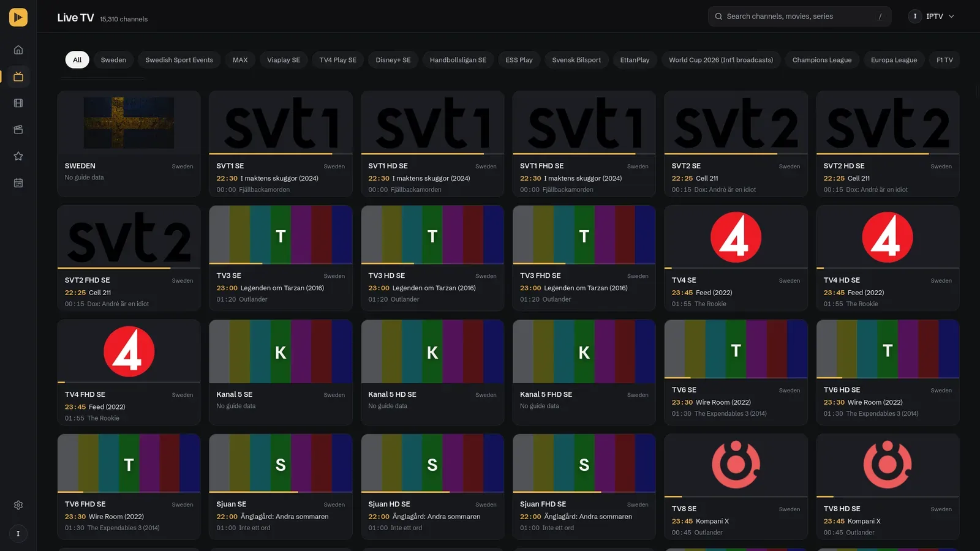Click the Sjuan SE progress bar
Screen dimensions: 980x551
point(281,492)
